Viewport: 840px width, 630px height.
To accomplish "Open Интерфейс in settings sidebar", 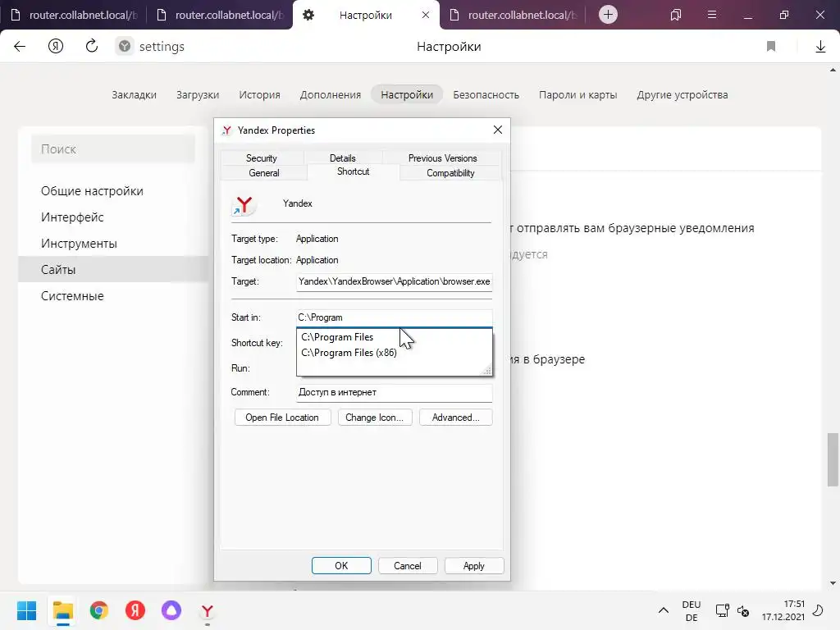I will [72, 217].
